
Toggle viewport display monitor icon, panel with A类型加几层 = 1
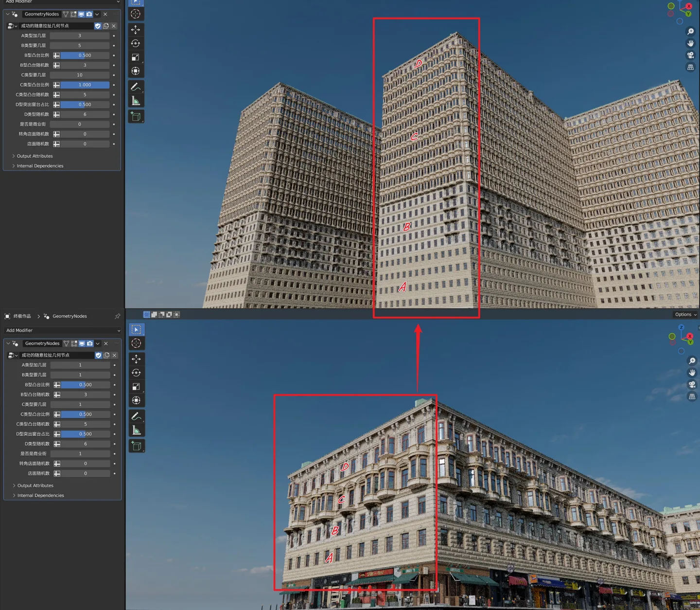pos(82,343)
